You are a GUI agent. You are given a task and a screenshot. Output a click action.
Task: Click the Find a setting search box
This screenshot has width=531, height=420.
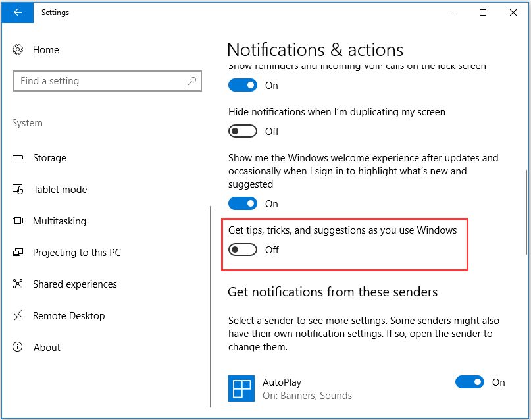click(x=99, y=81)
